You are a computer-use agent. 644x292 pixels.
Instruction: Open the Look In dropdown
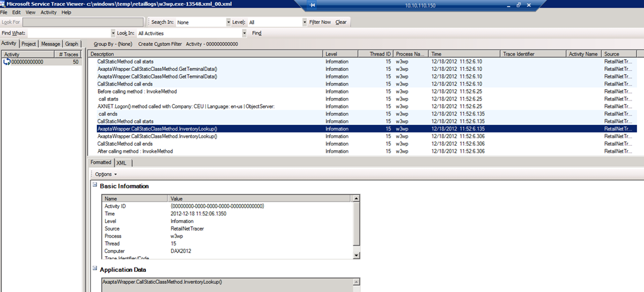pyautogui.click(x=245, y=33)
